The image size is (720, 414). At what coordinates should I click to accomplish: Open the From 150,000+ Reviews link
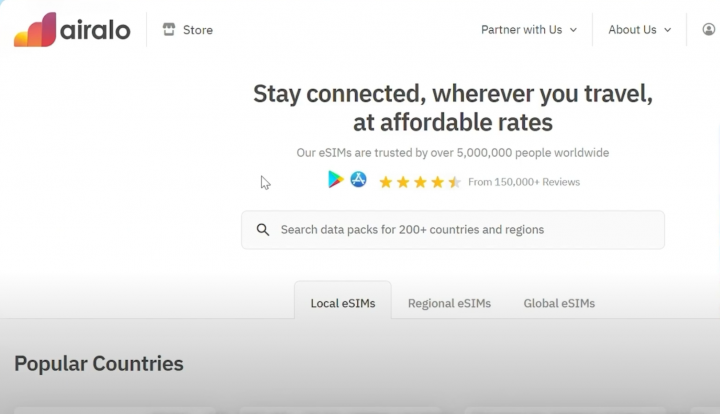coord(523,182)
